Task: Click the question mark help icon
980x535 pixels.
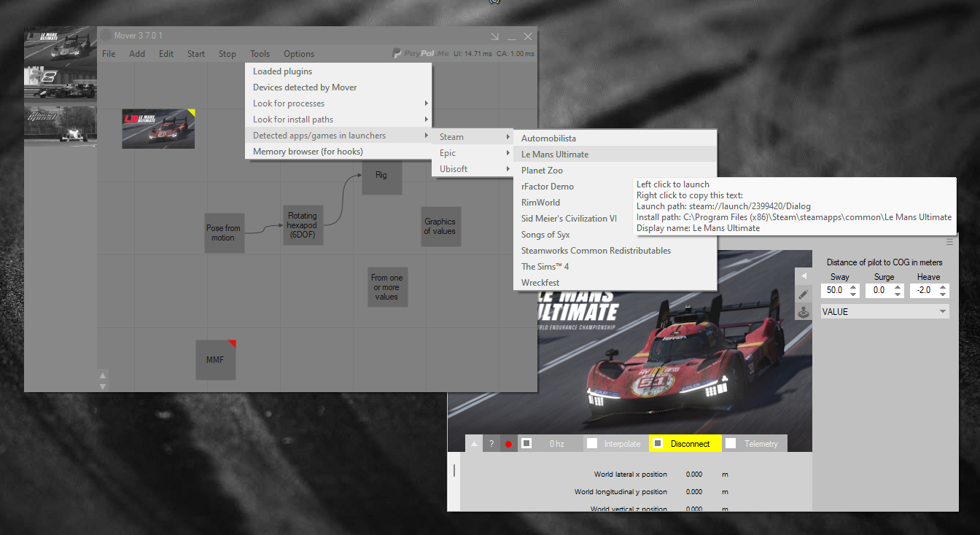Action: pyautogui.click(x=491, y=443)
